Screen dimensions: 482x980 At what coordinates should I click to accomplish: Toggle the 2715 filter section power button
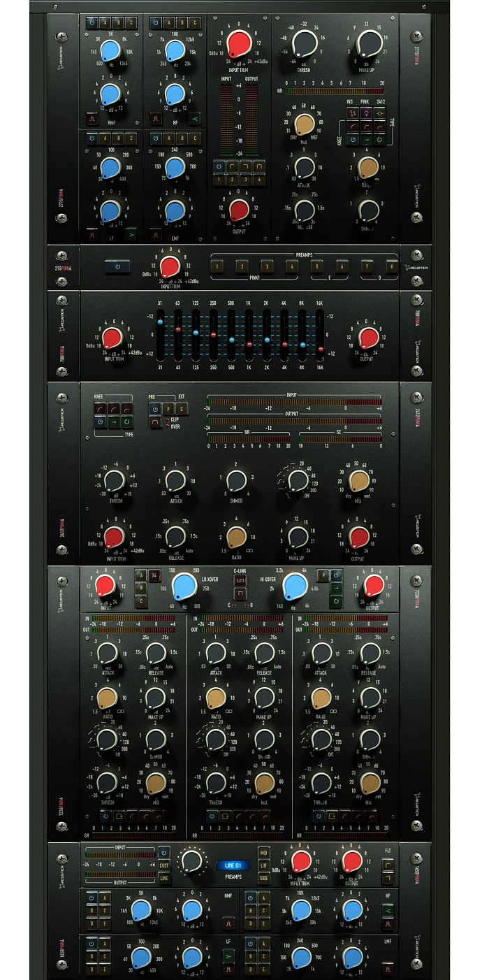[219, 168]
